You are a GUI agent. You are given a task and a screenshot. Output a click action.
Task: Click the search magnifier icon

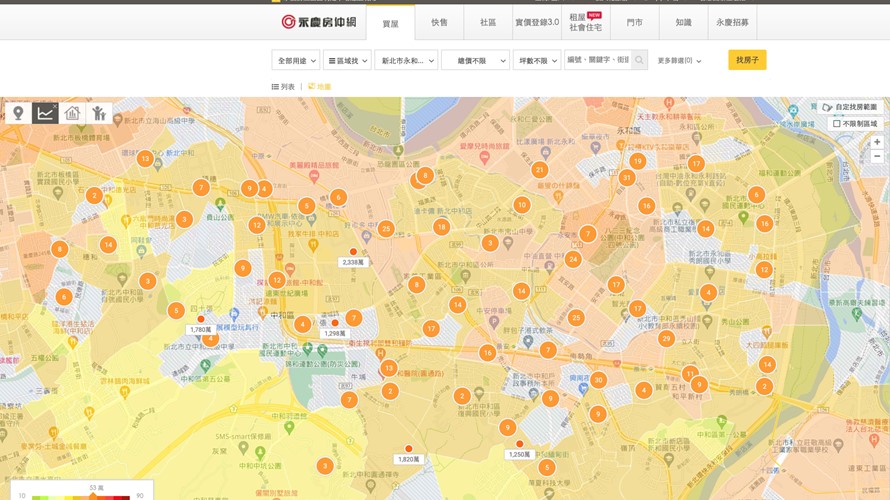639,60
